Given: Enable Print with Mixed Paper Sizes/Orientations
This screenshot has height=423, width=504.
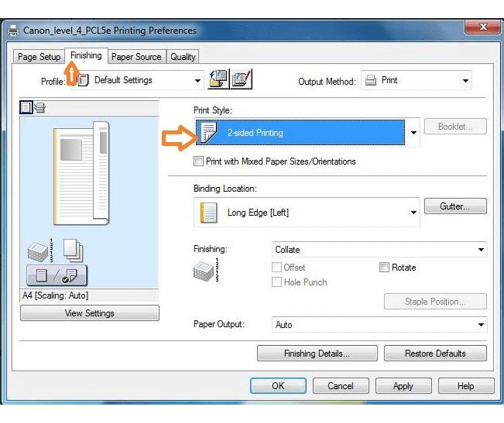Looking at the screenshot, I should point(199,162).
